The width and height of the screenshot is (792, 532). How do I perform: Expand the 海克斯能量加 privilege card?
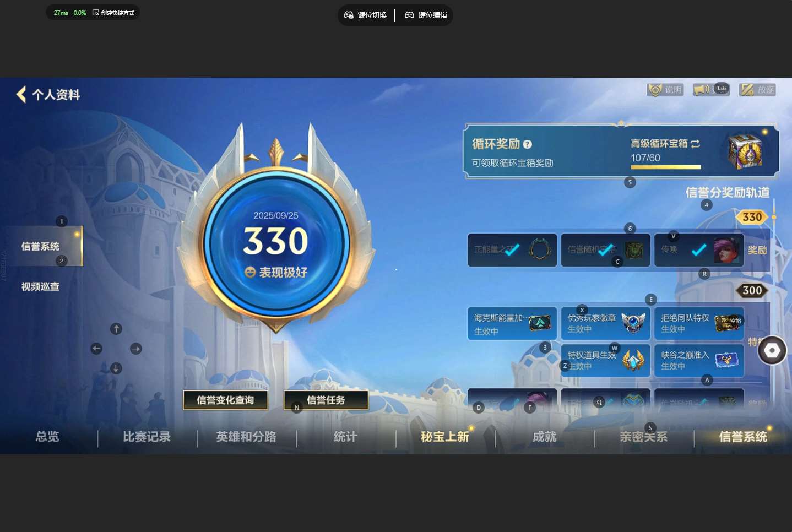(x=512, y=324)
